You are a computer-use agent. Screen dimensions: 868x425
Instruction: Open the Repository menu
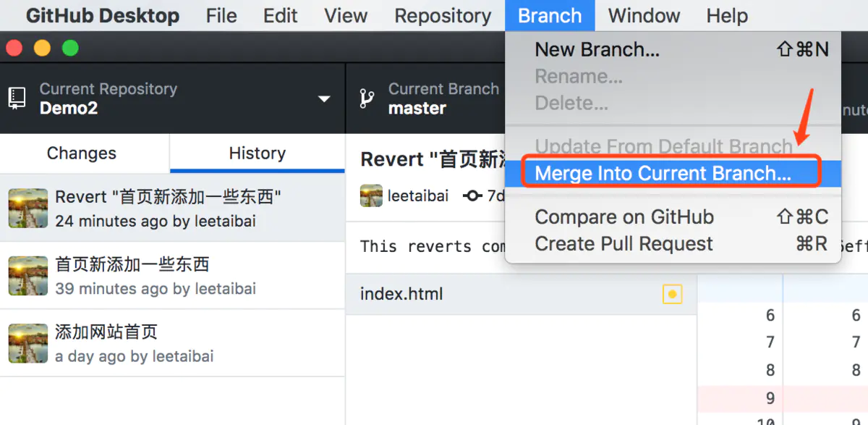click(x=443, y=15)
